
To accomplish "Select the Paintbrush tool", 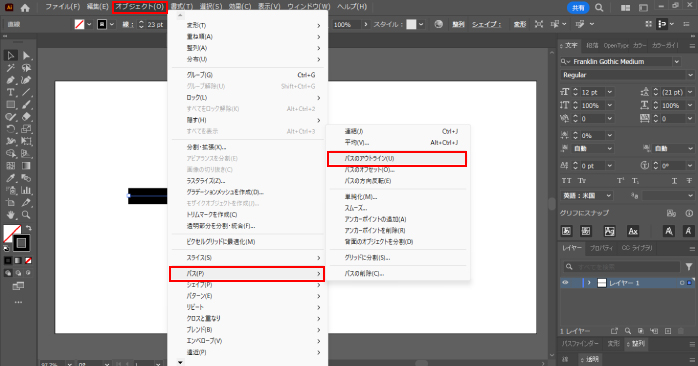I will (x=26, y=105).
